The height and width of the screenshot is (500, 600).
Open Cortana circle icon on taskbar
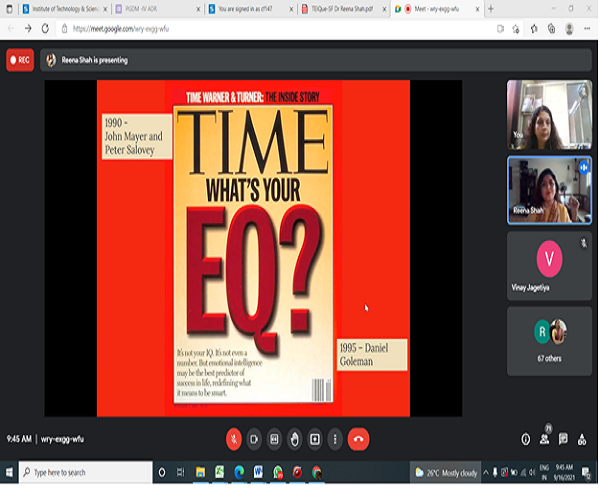[162, 472]
